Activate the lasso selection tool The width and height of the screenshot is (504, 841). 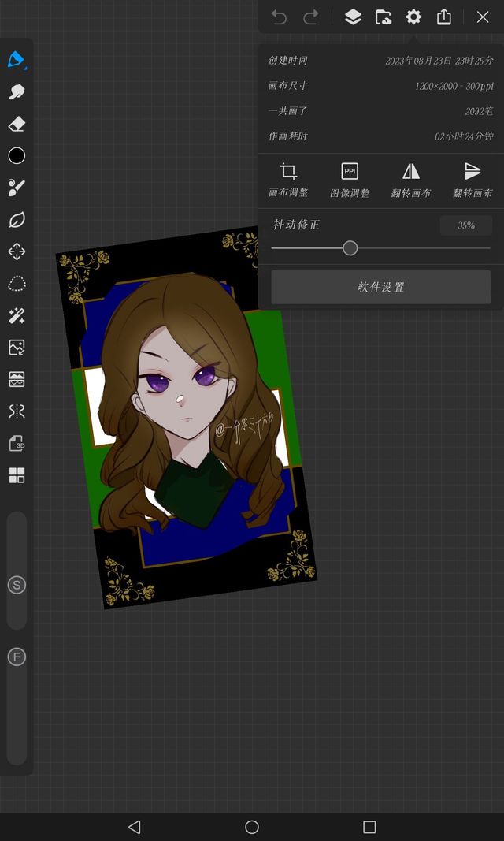17,284
